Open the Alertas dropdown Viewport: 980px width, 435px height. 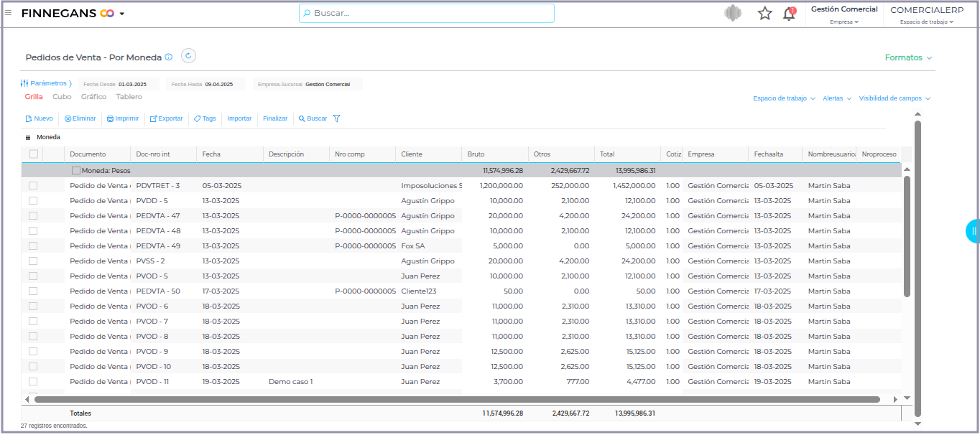836,98
